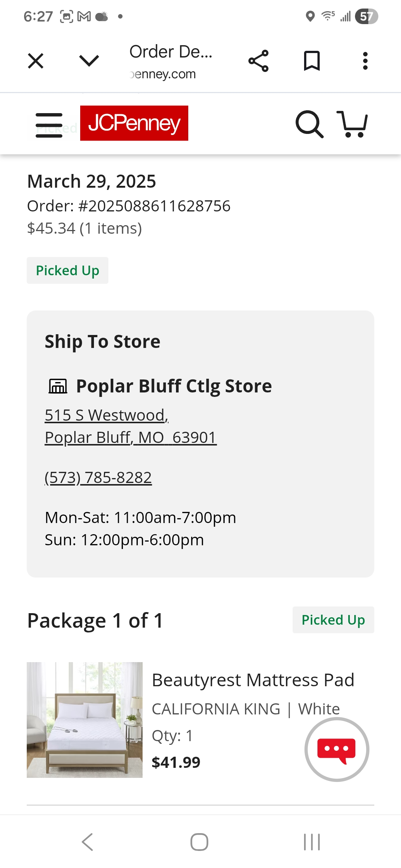Open the search magnifier icon
This screenshot has height=868, width=401.
pyautogui.click(x=309, y=124)
